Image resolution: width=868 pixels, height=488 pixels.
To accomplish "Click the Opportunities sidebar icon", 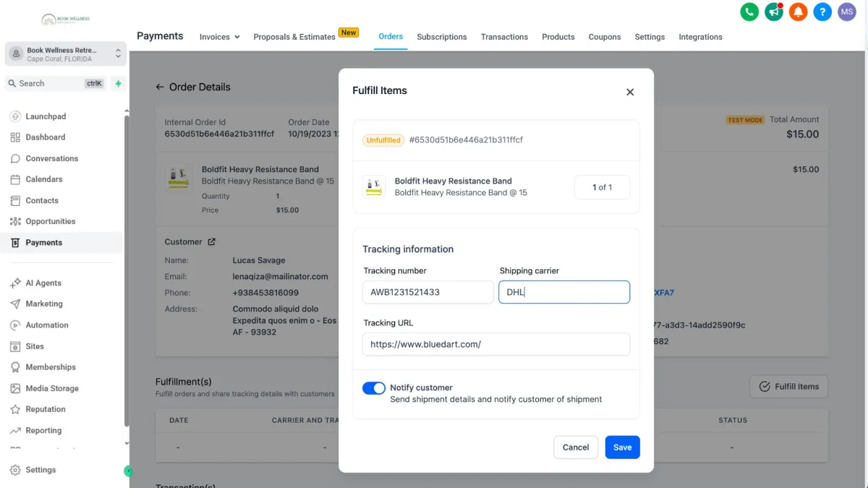I will 15,221.
